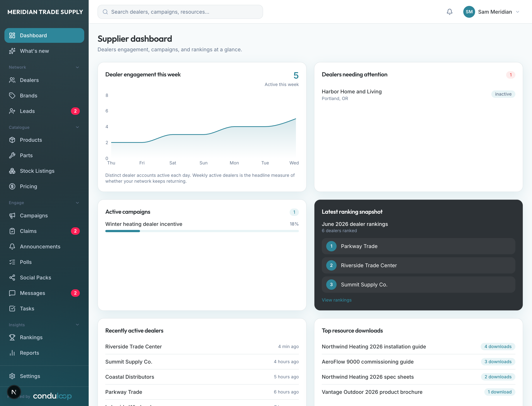Screen dimensions: 532x406
Task: Click the Reports bar chart icon
Action: (12, 353)
